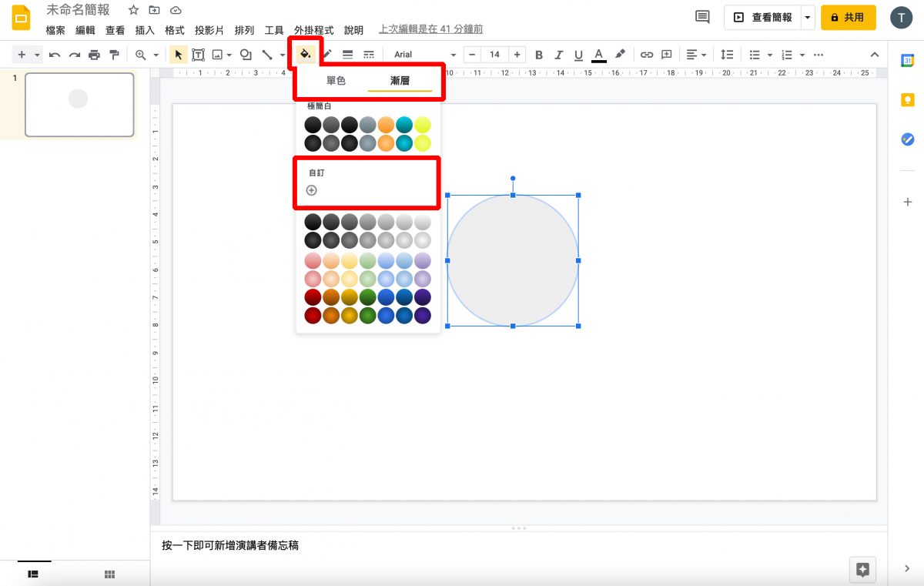Print with the printer icon

(x=94, y=55)
